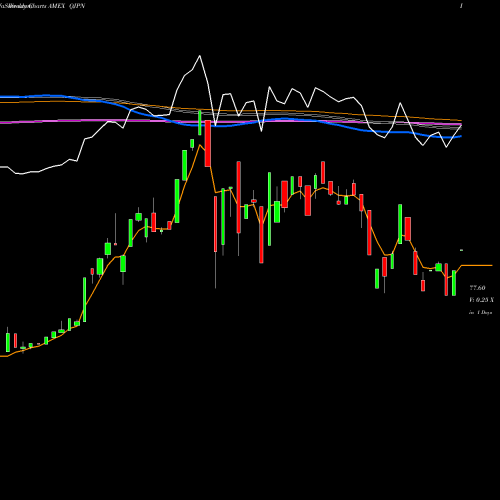Click the QJPN ticker symbol text
Image resolution: width=500 pixels, height=500 pixels.
pyautogui.click(x=77, y=6)
